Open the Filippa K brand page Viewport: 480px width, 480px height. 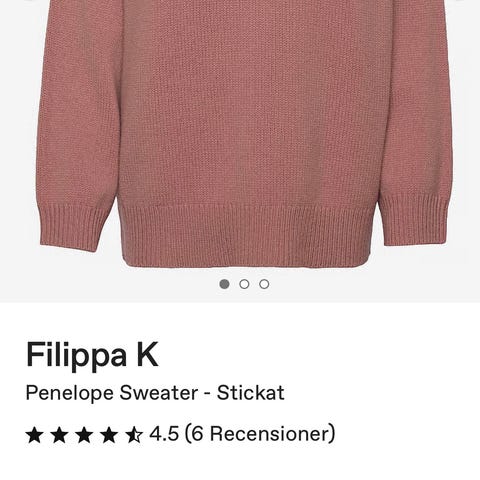(x=92, y=355)
